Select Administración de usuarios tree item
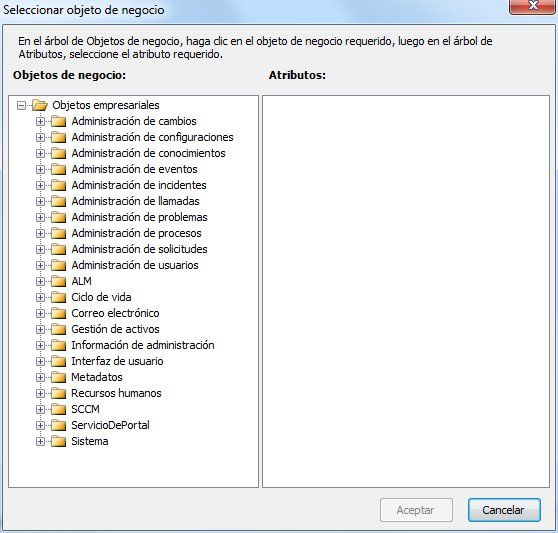The image size is (558, 533). (135, 265)
